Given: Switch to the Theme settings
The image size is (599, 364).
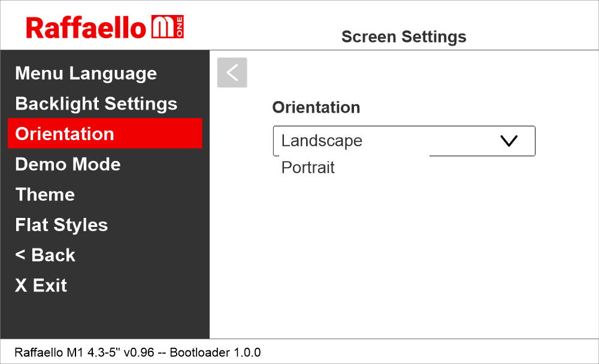Looking at the screenshot, I should [x=45, y=195].
